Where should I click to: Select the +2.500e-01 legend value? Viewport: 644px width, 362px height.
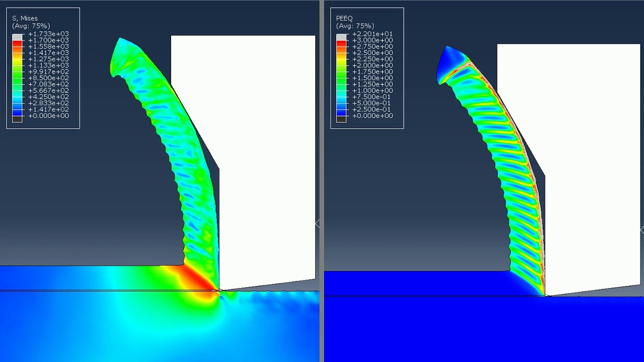372,110
